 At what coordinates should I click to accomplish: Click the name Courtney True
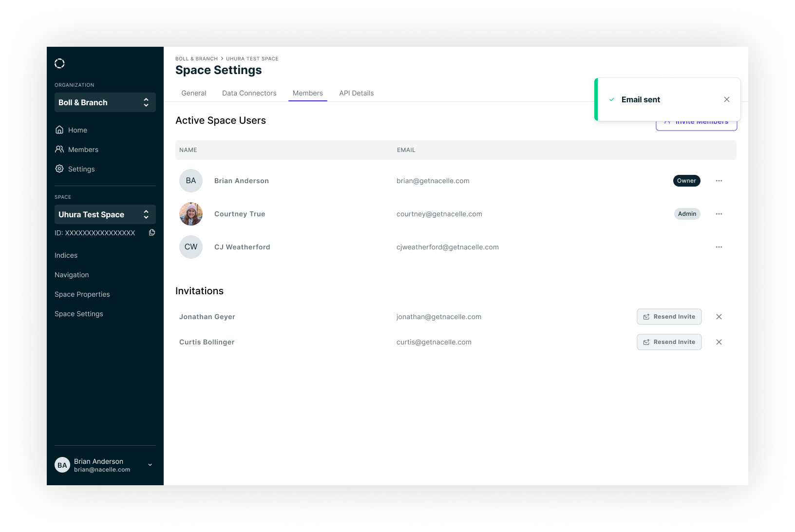[240, 214]
